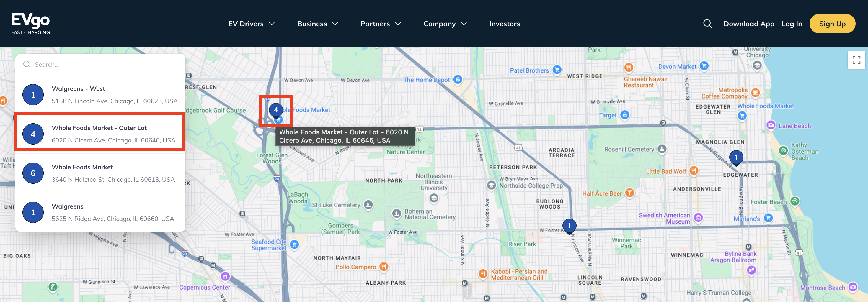This screenshot has width=868, height=302.
Task: Click the St Luke Cemetery icon
Action: pos(368,204)
